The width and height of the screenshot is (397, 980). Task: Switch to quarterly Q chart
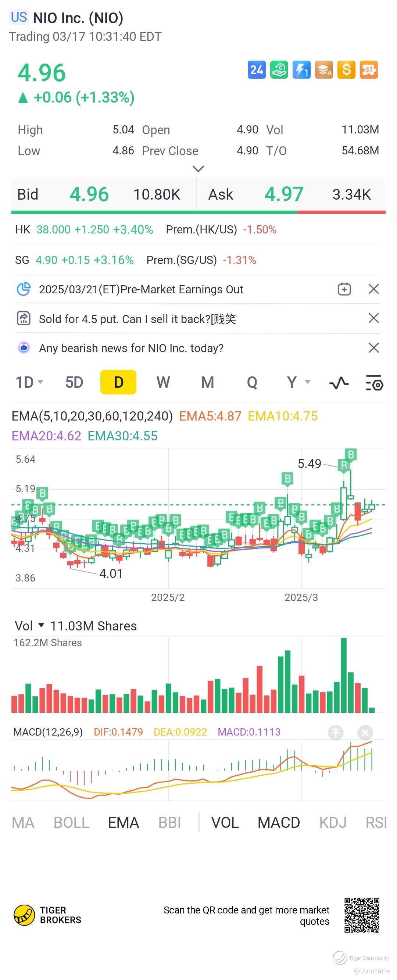tap(252, 382)
